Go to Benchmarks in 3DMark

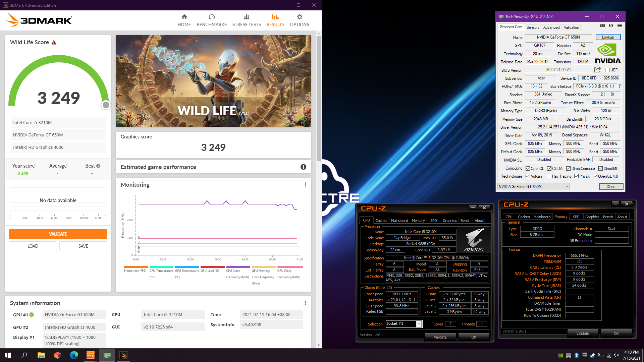coord(212,20)
